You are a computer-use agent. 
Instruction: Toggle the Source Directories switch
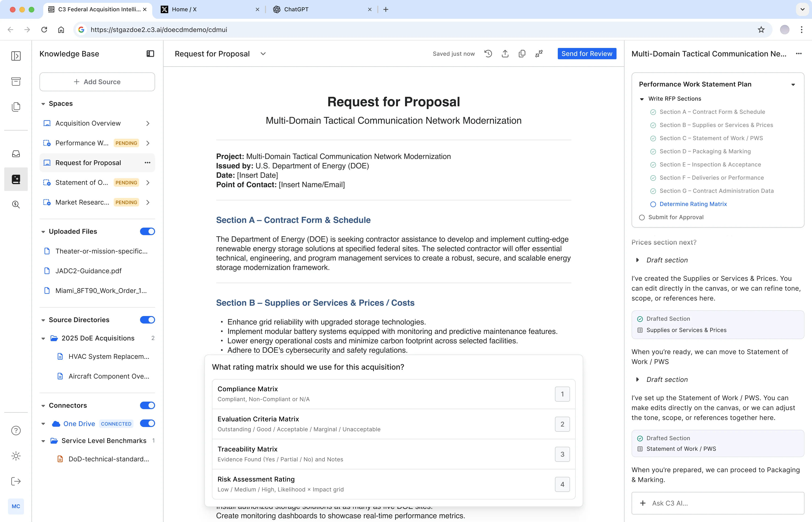pyautogui.click(x=147, y=320)
